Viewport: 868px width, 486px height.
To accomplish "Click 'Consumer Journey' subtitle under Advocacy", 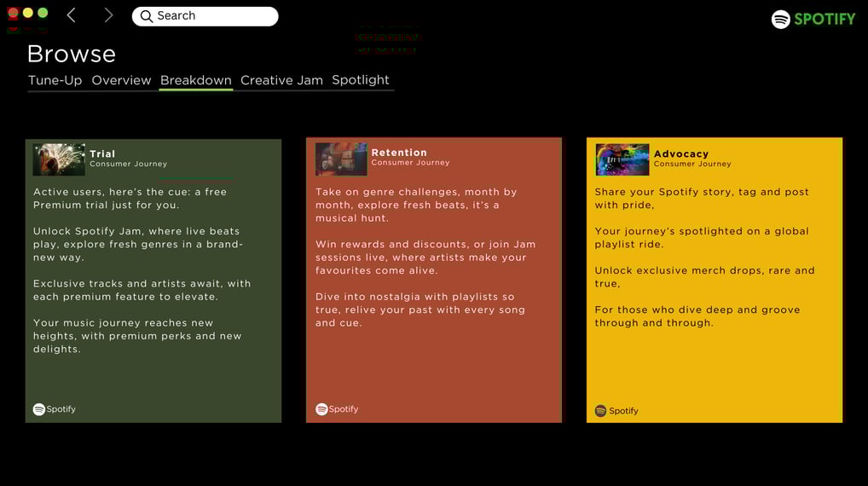I will 692,164.
